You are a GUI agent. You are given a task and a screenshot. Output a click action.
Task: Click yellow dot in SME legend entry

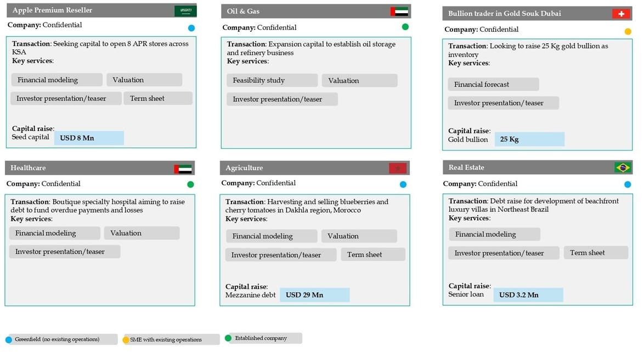(126, 340)
